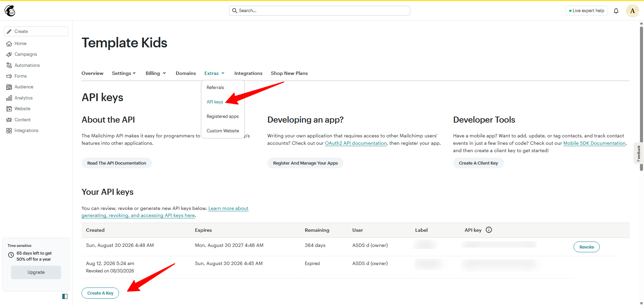Go to Campaigns in sidebar
Viewport: 644px width, 306px height.
point(26,54)
